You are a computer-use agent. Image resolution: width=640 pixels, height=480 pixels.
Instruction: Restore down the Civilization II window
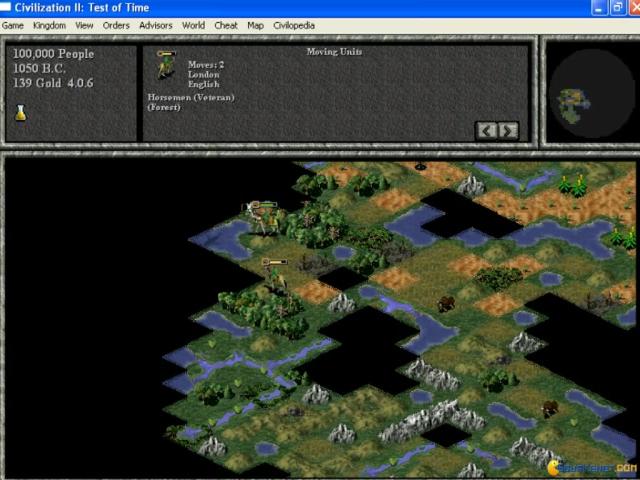point(618,7)
